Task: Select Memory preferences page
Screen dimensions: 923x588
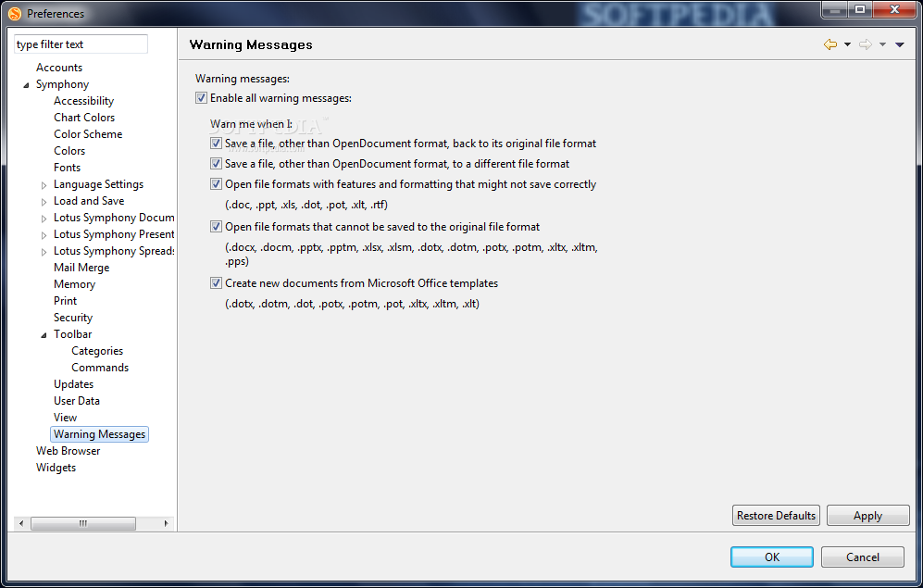Action: 74,283
